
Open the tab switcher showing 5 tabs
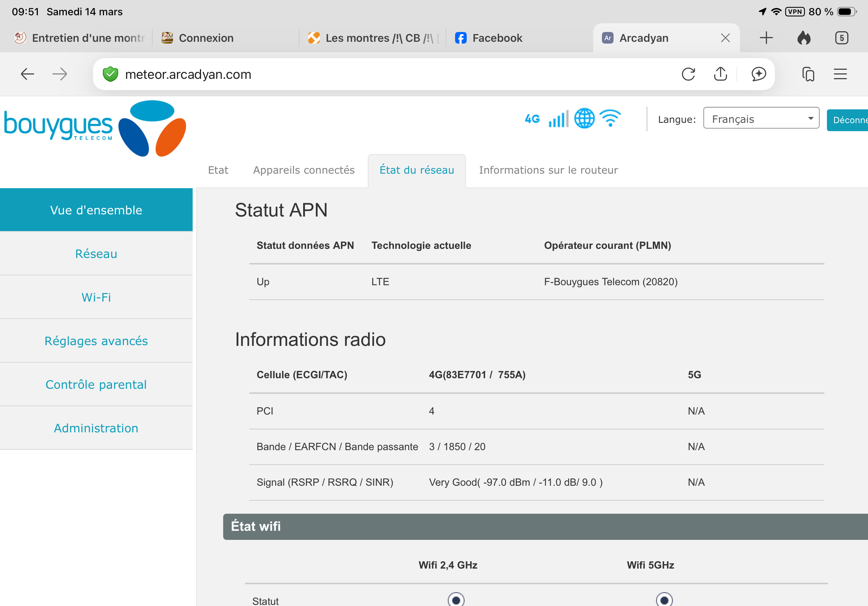pyautogui.click(x=841, y=38)
